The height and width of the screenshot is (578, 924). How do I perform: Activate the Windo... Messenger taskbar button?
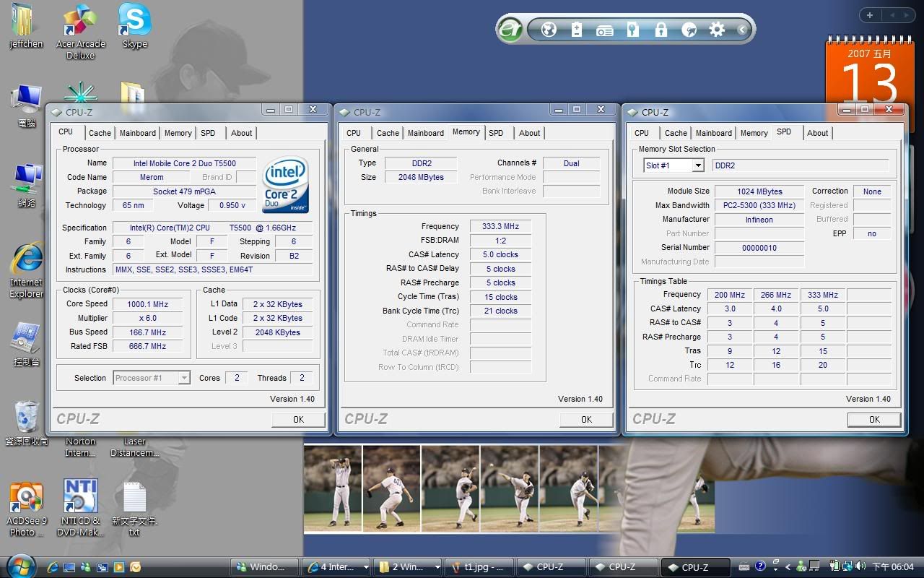point(266,567)
